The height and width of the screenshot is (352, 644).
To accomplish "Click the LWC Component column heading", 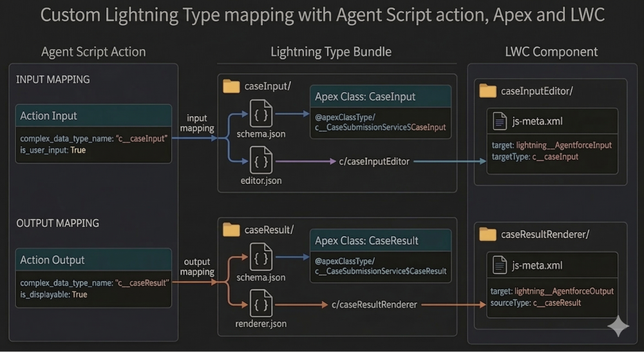I will [551, 52].
